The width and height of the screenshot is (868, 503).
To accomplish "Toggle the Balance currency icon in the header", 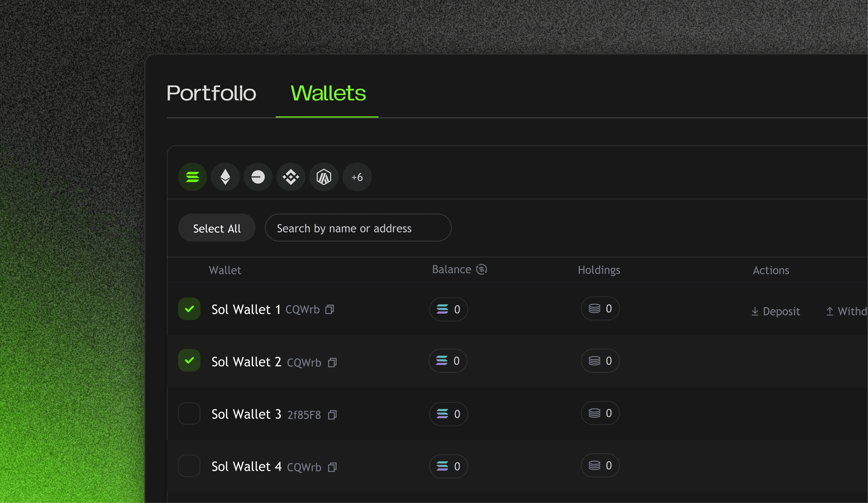I will coord(482,269).
